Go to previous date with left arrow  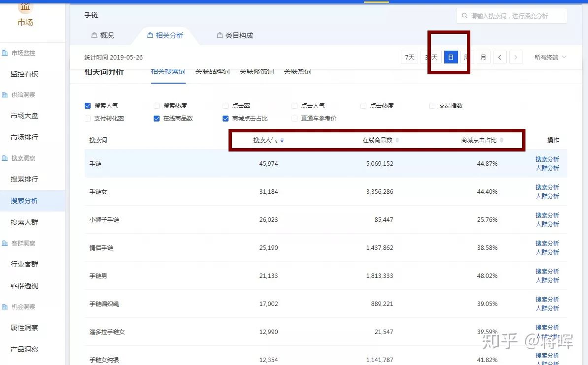coord(499,58)
